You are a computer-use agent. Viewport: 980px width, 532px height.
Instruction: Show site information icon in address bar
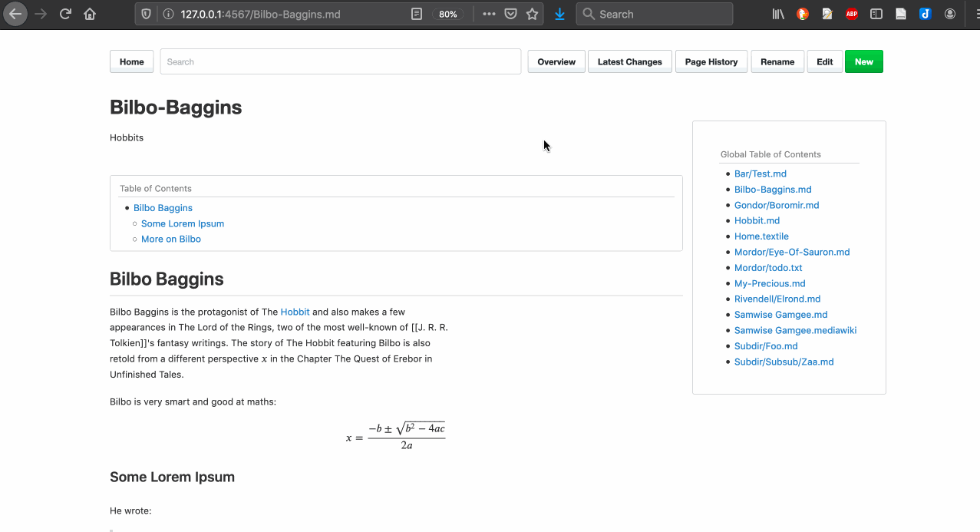[167, 14]
